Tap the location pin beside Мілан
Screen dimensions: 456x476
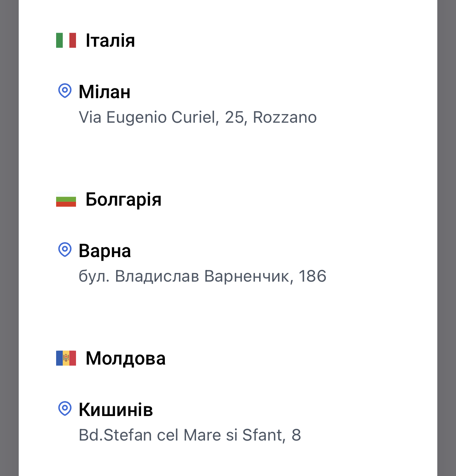(x=65, y=91)
